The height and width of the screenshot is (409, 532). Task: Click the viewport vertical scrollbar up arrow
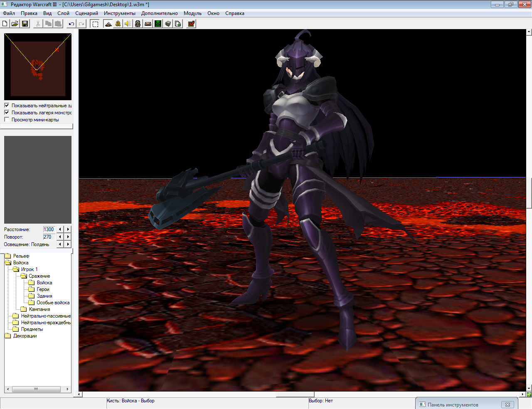(x=529, y=32)
